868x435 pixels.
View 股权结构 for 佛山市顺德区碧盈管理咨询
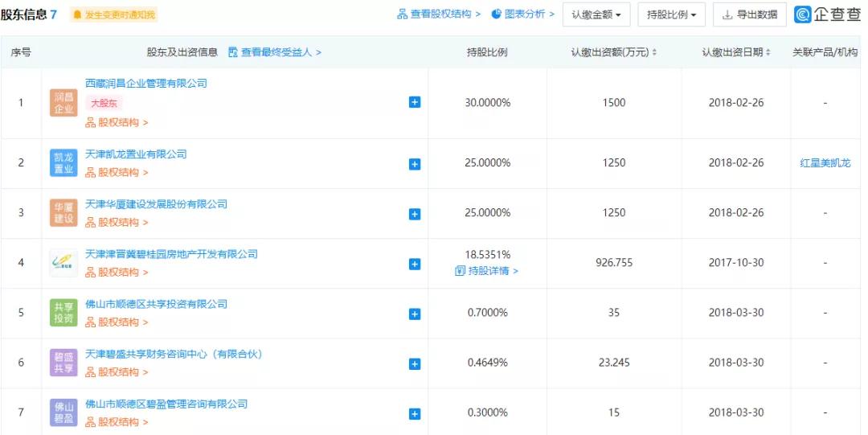tap(117, 421)
